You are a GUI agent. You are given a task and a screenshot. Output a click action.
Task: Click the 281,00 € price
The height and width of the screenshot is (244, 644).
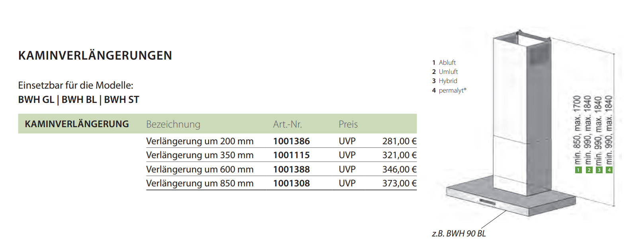point(399,141)
